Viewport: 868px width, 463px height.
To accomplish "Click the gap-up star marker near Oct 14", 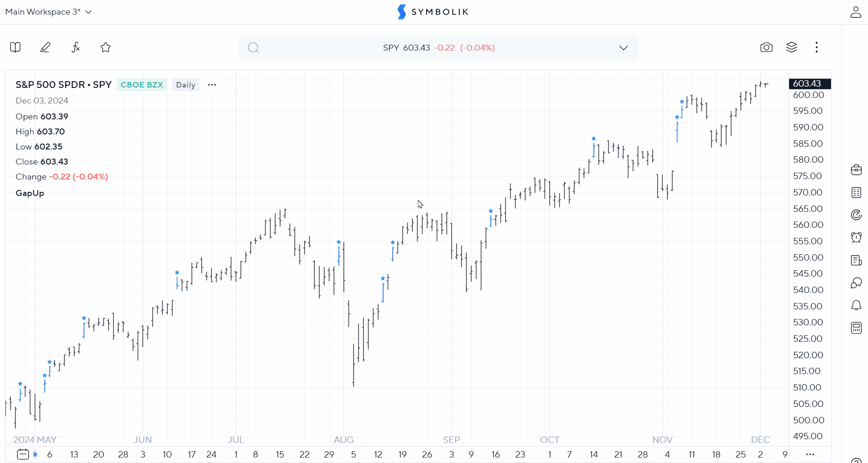I will 593,139.
